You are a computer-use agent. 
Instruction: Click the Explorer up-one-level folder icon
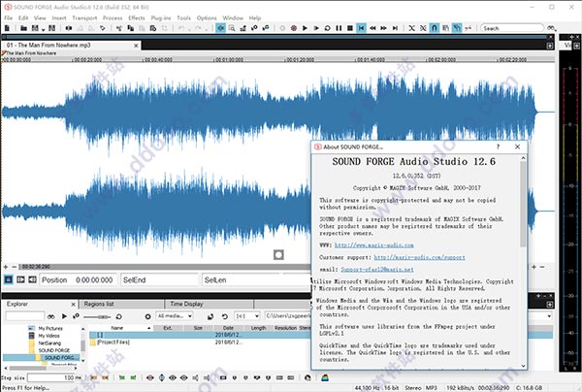point(210,316)
